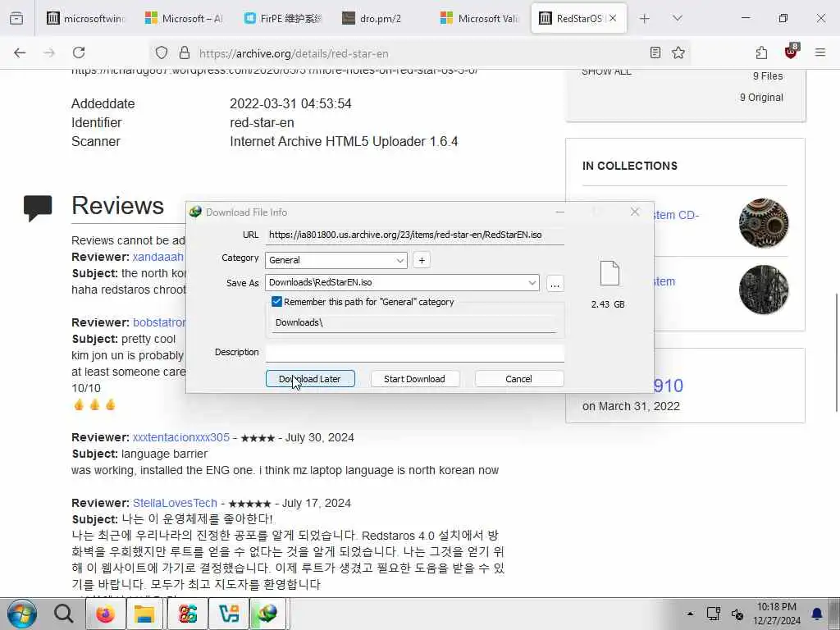The width and height of the screenshot is (840, 630).
Task: Click the colorful knot app taskbar icon
Action: [x=188, y=614]
